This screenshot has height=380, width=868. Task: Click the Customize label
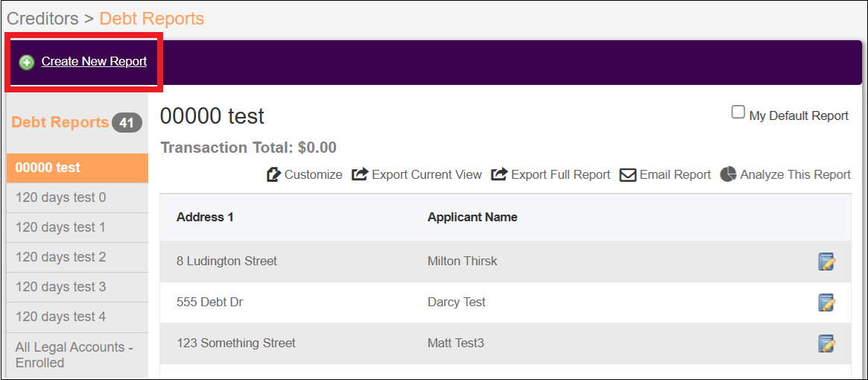coord(314,175)
